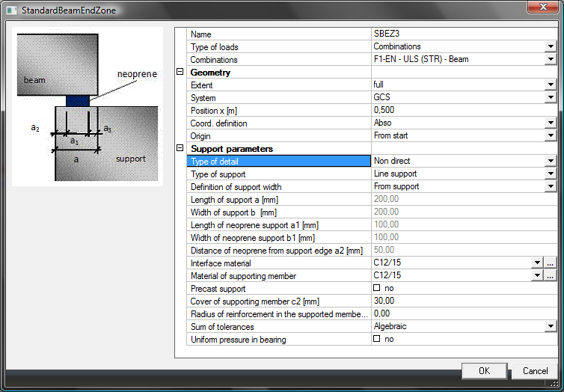Enable the Precast support checkbox
The image size is (564, 392).
click(376, 288)
